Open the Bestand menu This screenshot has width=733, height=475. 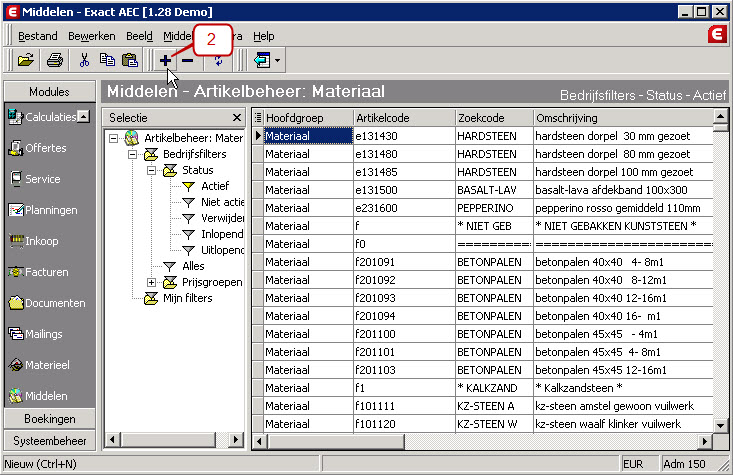37,36
